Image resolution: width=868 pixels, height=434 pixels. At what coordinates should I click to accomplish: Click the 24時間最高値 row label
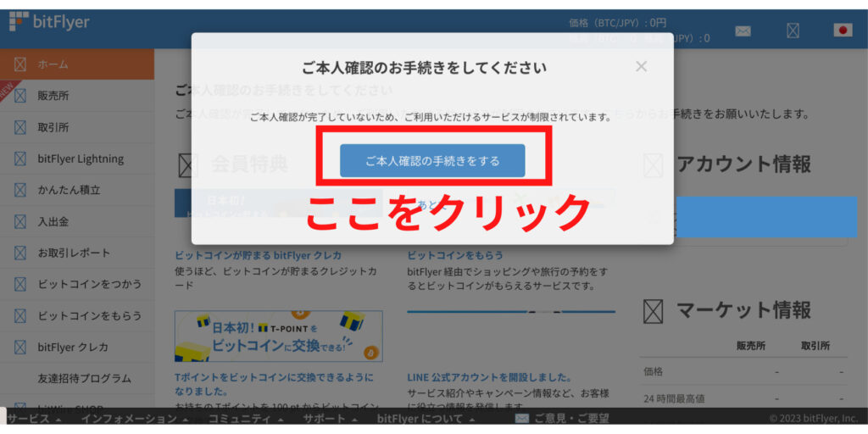click(x=674, y=398)
